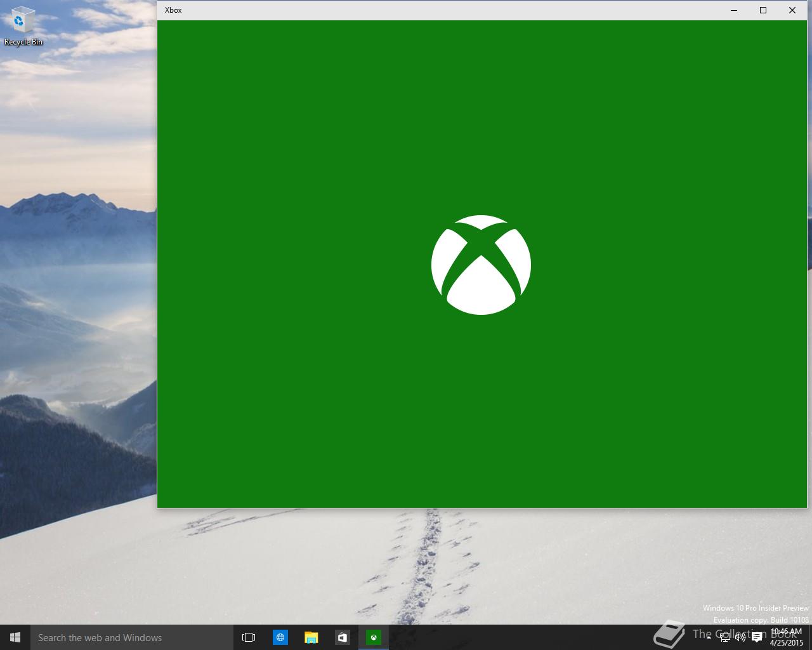Viewport: 812px width, 650px height.
Task: Open the network status tray icon
Action: pos(725,637)
